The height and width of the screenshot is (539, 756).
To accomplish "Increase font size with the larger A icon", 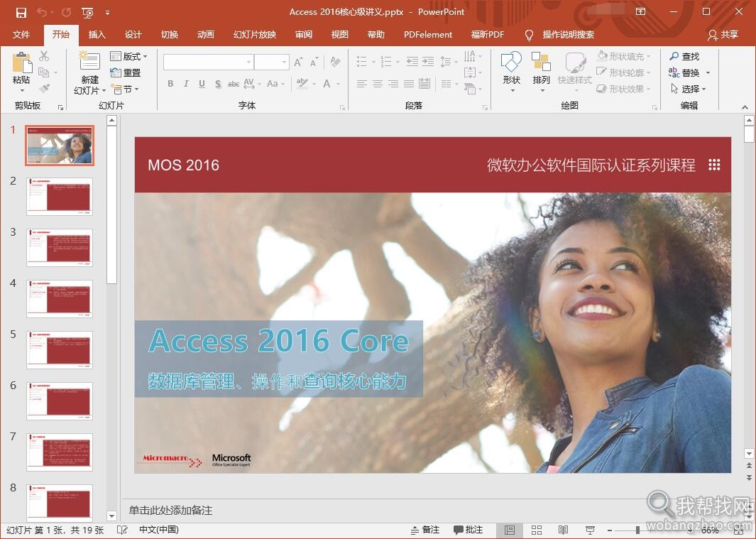I will (298, 62).
